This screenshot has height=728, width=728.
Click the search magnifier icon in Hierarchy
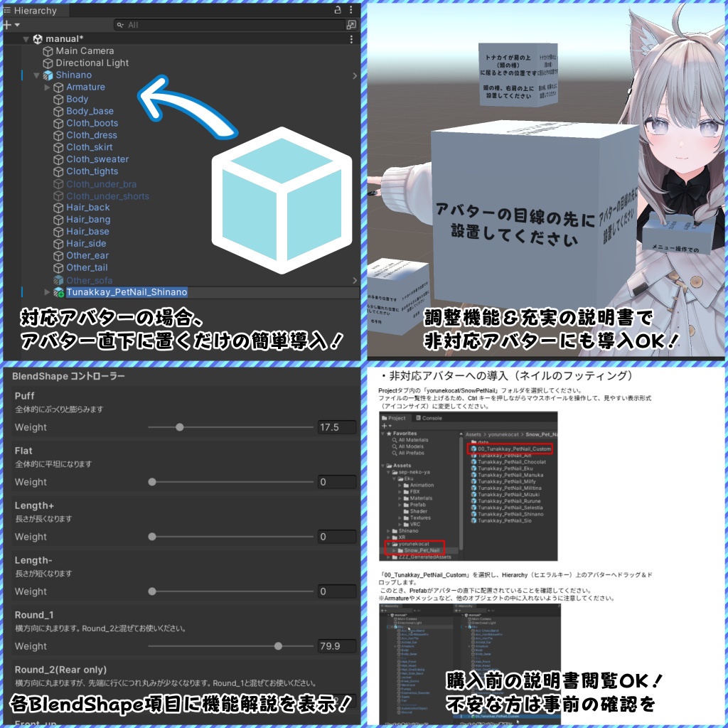tap(121, 25)
